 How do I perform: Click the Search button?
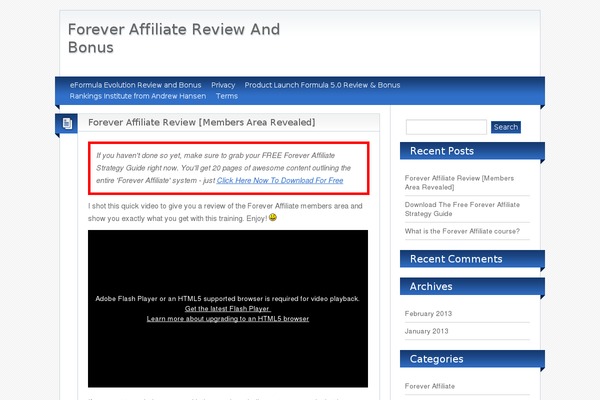tap(506, 127)
